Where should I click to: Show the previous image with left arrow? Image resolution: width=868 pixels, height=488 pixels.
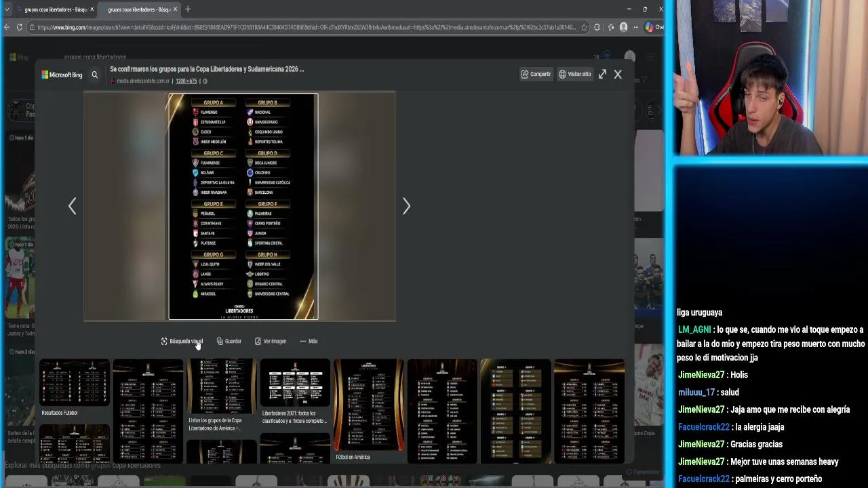pos(73,206)
